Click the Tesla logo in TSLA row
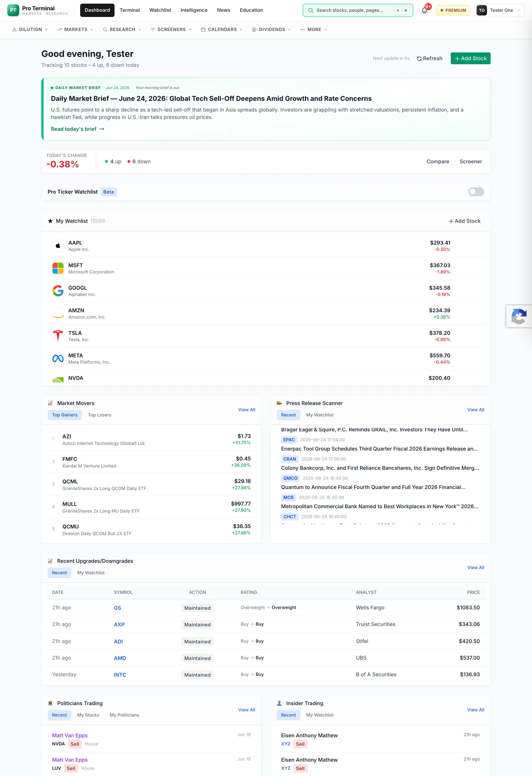The image size is (532, 776). [x=58, y=336]
